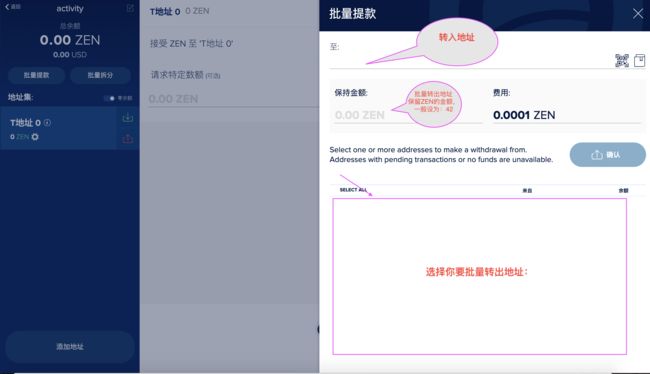Open settings gear for T地址 0
The width and height of the screenshot is (650, 374).
point(35,137)
